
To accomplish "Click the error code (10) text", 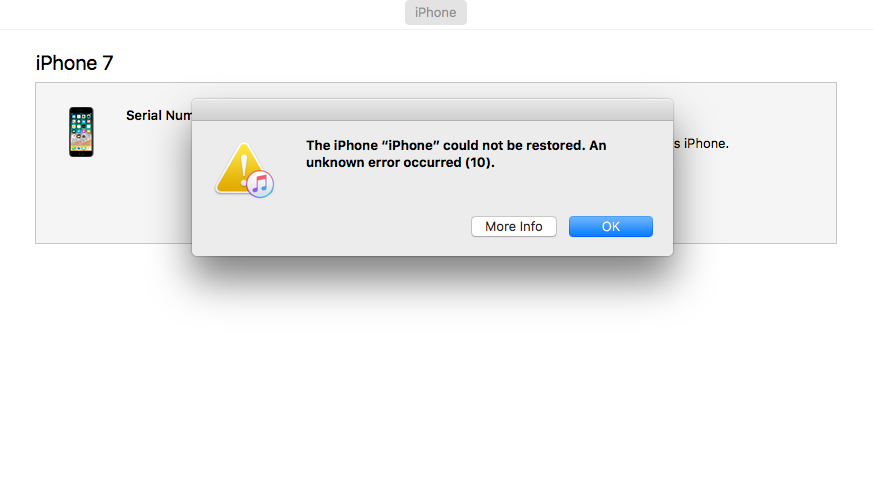I will 478,163.
